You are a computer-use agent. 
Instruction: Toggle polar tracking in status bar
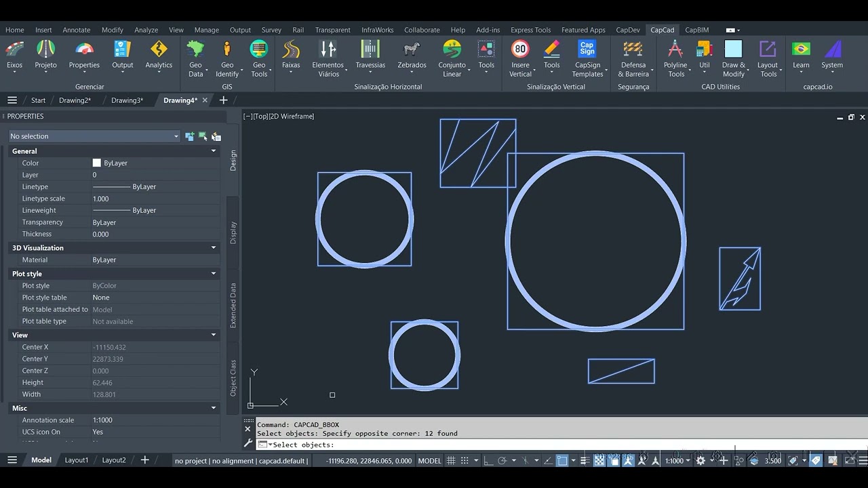coord(502,461)
